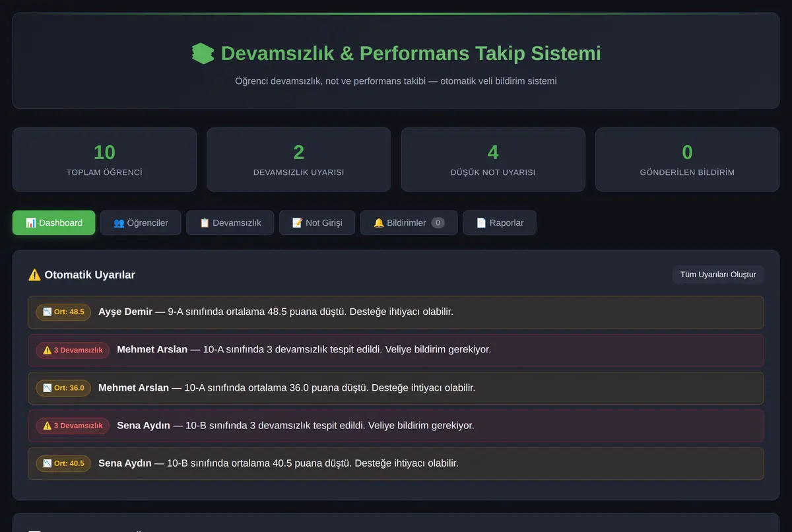Click the Ort: 36.0 badge

click(x=63, y=388)
